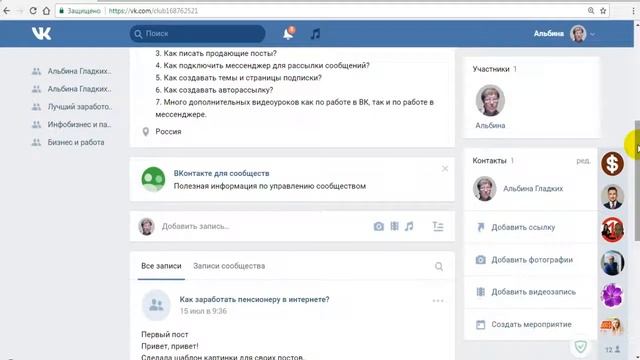Open the purple flower avatar in chat sidebar
Screen dimensions: 640x360
[612, 295]
